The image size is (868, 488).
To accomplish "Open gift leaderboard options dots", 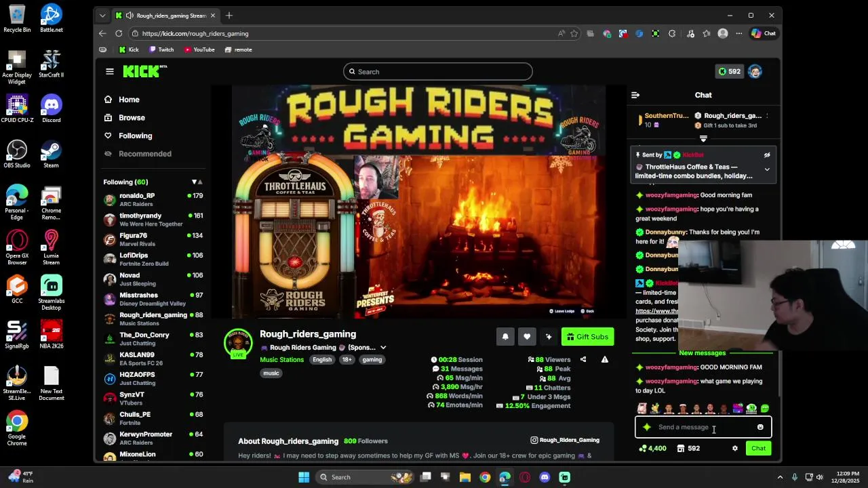I will coord(767,116).
